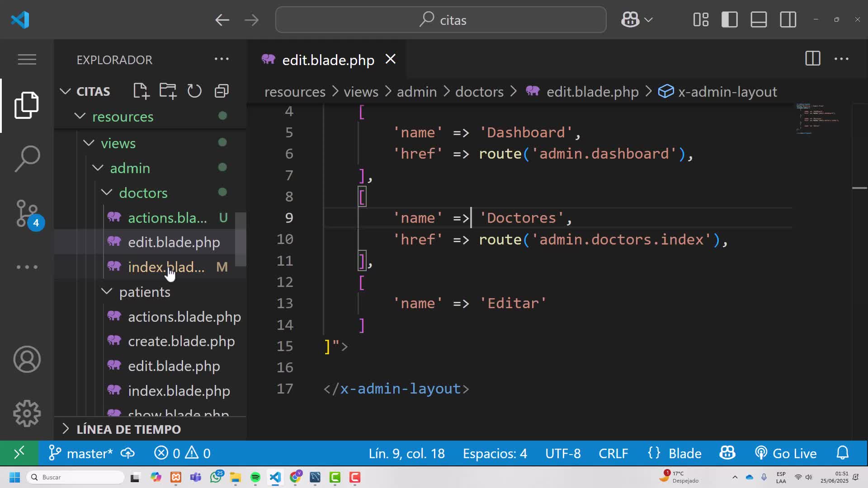The width and height of the screenshot is (868, 488).
Task: Create a new file in CITAS
Action: coord(142,91)
